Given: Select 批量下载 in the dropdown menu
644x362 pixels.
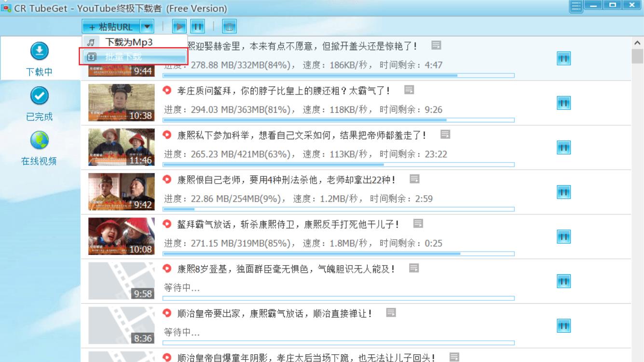Looking at the screenshot, I should click(x=134, y=57).
